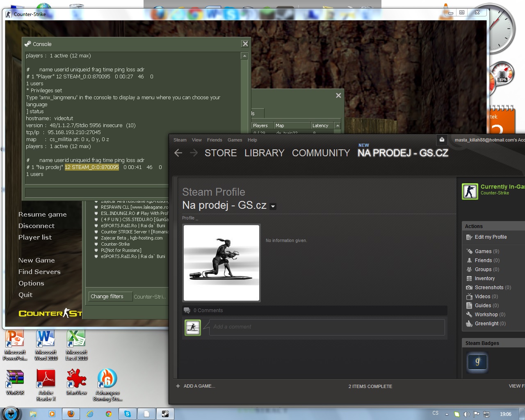Click Edit my Profile link

pyautogui.click(x=490, y=237)
